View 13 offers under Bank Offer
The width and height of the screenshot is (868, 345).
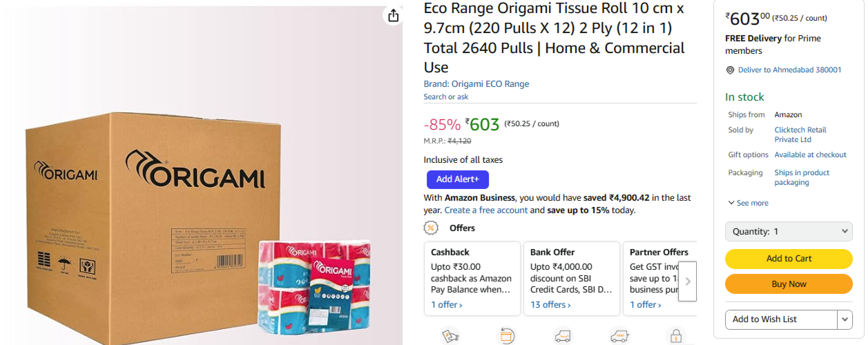click(x=550, y=304)
